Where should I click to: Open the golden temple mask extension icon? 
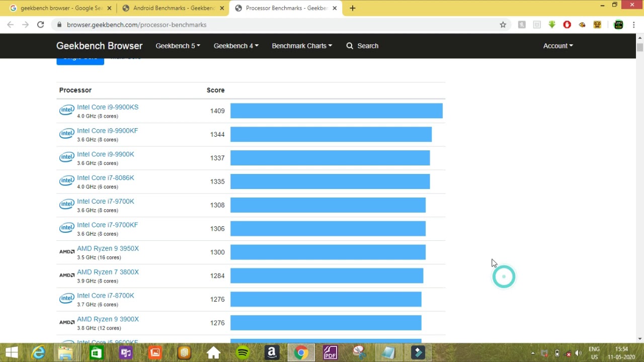pos(597,25)
